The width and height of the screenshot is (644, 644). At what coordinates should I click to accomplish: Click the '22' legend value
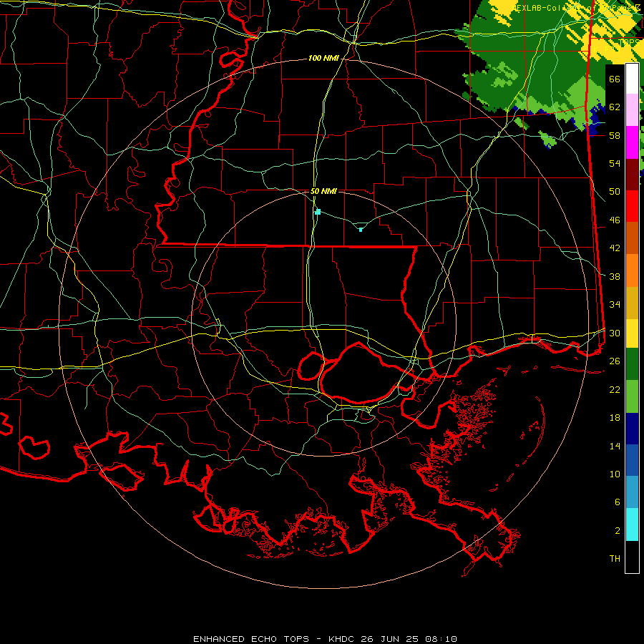615,389
